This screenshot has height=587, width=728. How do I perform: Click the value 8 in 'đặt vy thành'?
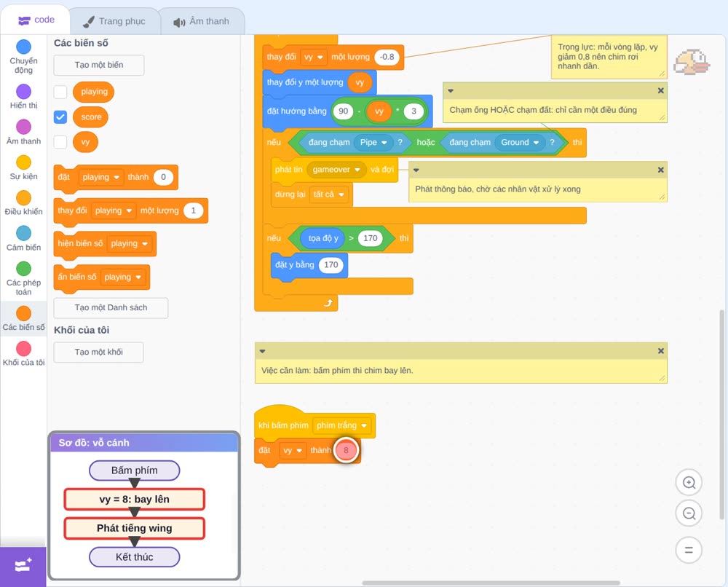tap(346, 450)
